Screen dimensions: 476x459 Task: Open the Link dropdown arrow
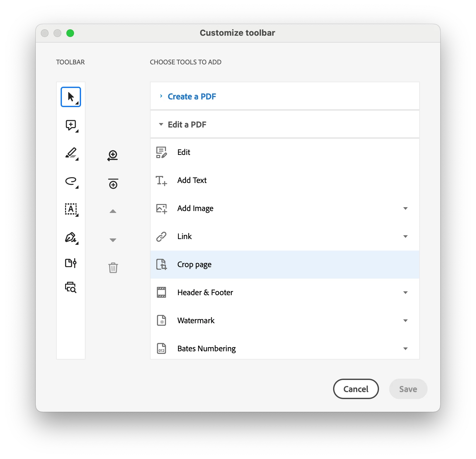[x=405, y=237]
